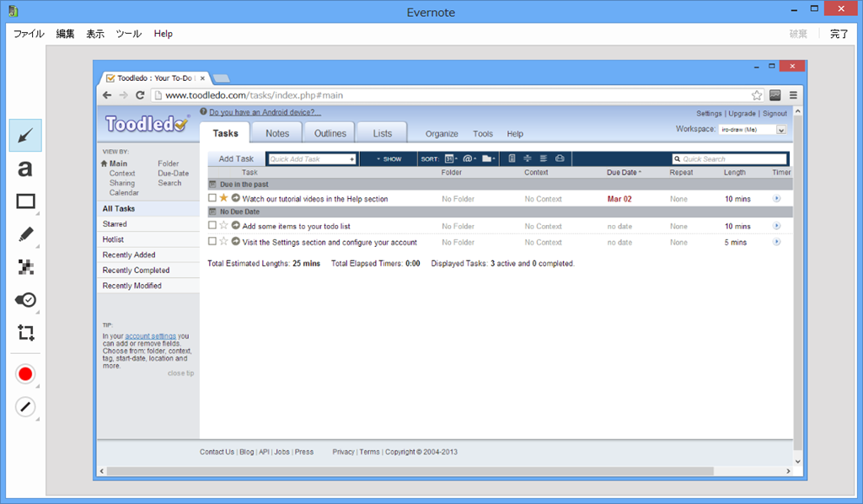
Task: Open the Chrome hamburger menu
Action: click(793, 95)
